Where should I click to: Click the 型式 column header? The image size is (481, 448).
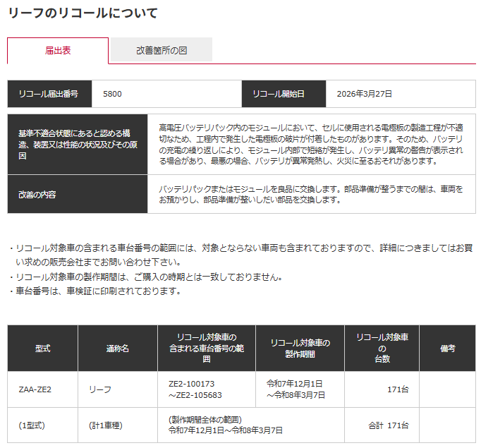(42, 349)
